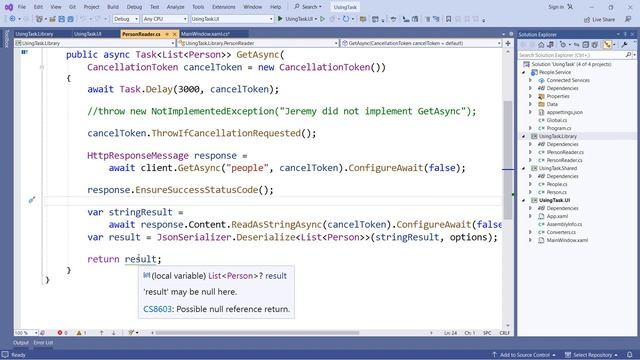
Task: Click the bookmark toolbar icon
Action: point(448,19)
